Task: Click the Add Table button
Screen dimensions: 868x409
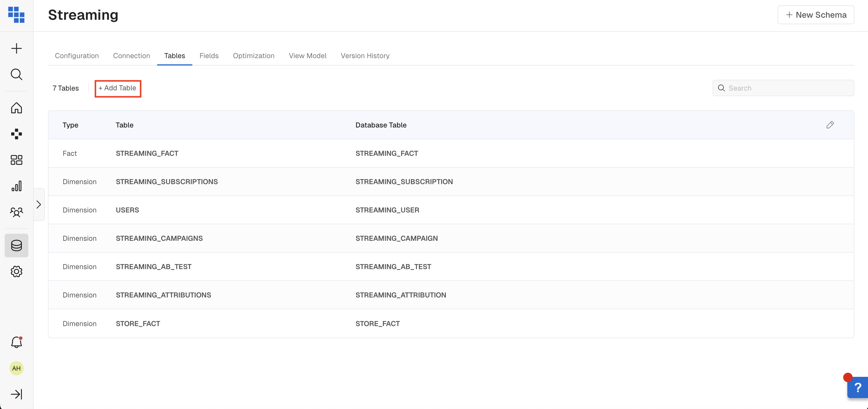Action: 118,88
